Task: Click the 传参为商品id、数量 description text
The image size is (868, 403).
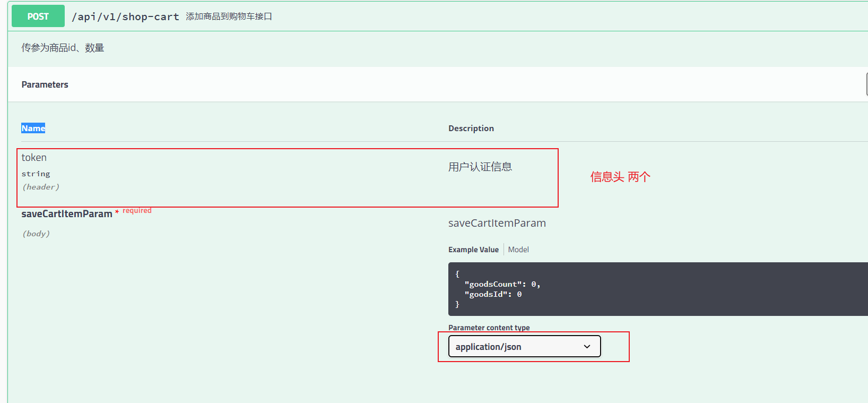Action: click(63, 48)
